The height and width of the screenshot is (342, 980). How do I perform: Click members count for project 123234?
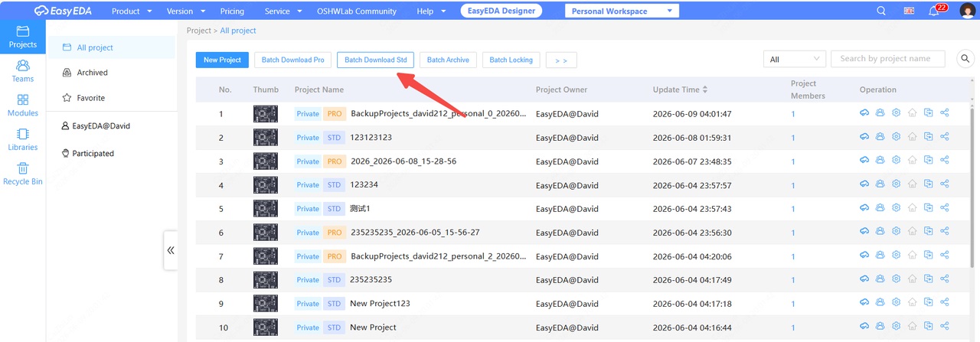[x=793, y=185]
